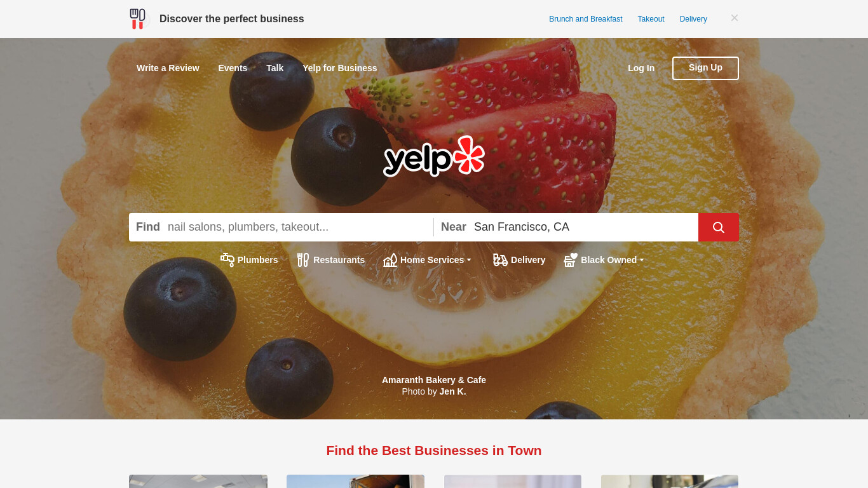Viewport: 868px width, 488px height.
Task: Go to Talk section
Action: (x=275, y=68)
